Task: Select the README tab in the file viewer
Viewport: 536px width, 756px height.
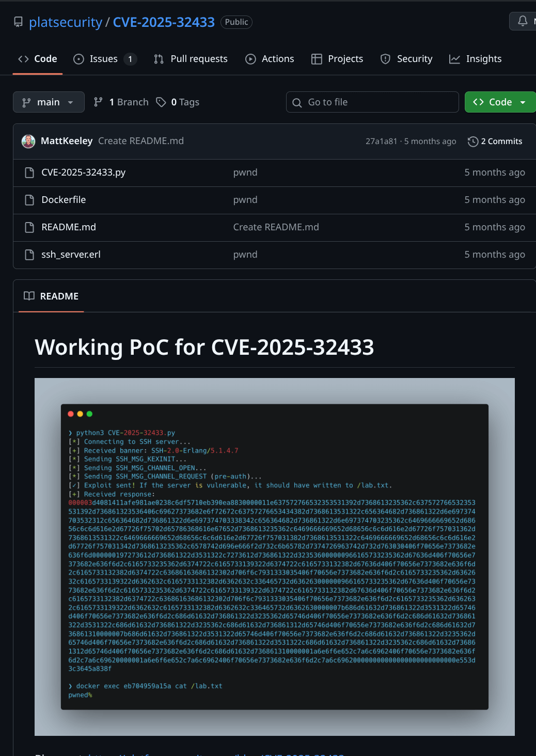Action: [x=51, y=296]
